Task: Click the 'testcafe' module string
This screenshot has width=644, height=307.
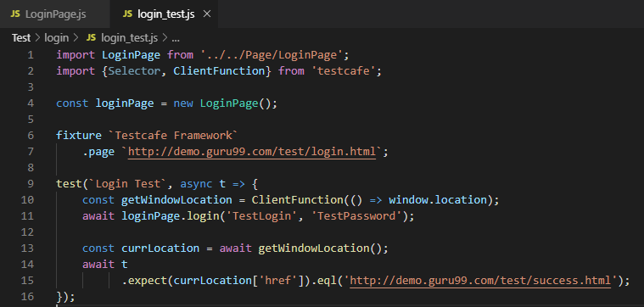Action: (x=344, y=71)
